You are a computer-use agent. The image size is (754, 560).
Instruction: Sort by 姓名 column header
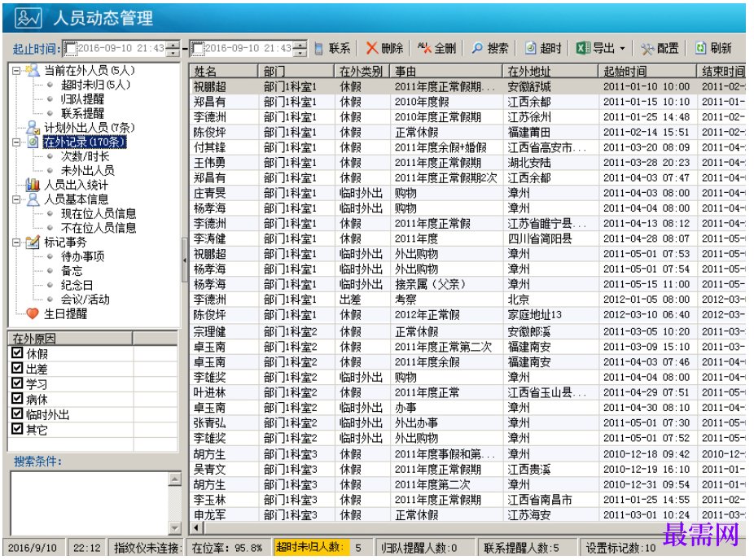(224, 71)
